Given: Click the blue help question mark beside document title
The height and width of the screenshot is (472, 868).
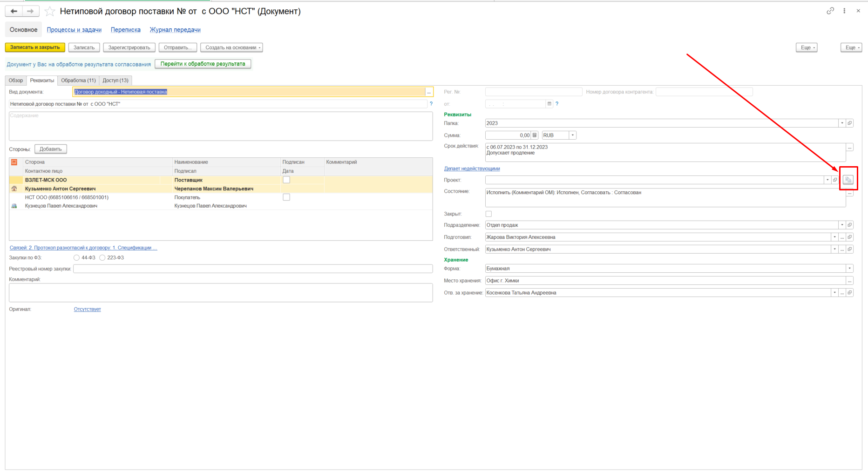Looking at the screenshot, I should (x=431, y=104).
